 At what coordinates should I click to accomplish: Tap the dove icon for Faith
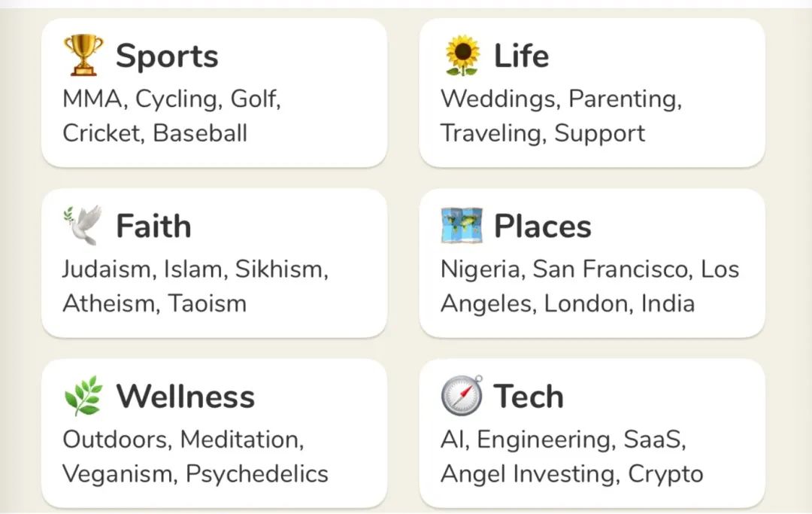83,226
